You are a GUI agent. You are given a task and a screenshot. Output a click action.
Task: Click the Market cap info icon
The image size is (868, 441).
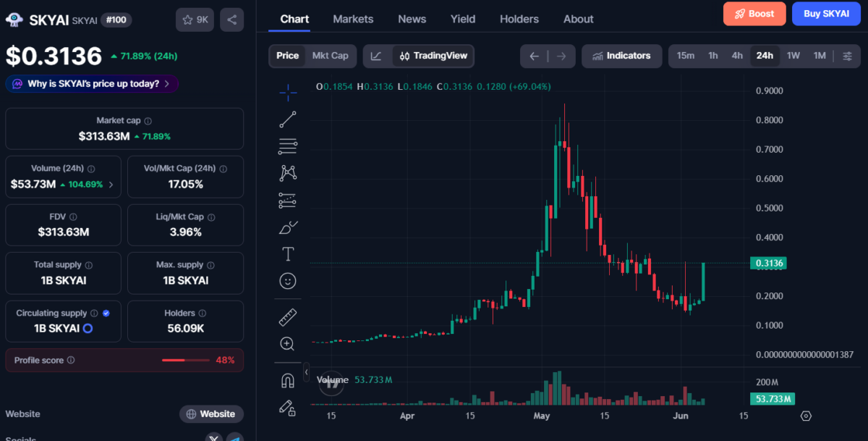pyautogui.click(x=148, y=121)
